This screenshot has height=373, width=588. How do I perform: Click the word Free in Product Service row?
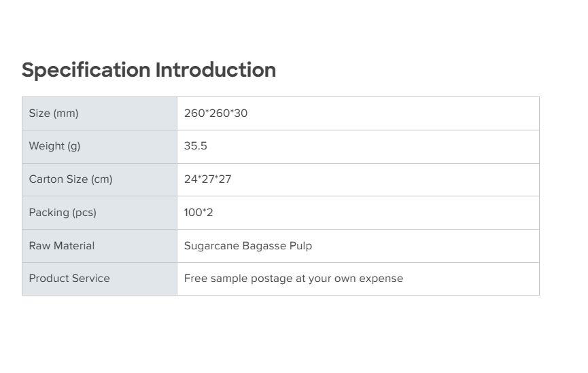pyautogui.click(x=195, y=279)
